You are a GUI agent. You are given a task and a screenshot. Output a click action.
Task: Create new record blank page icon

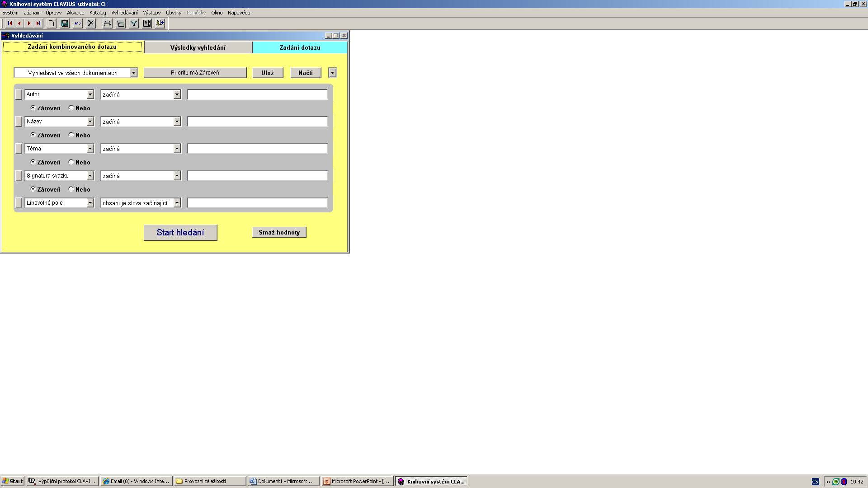(52, 23)
